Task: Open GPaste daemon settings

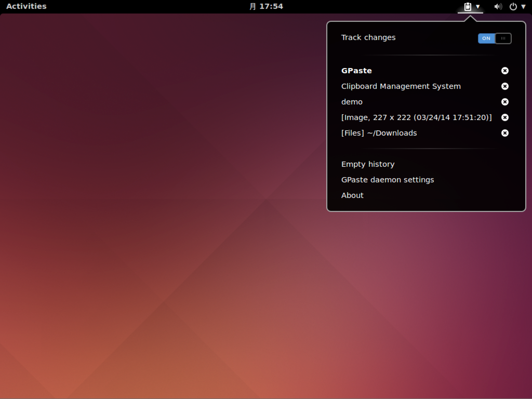Action: click(x=388, y=180)
